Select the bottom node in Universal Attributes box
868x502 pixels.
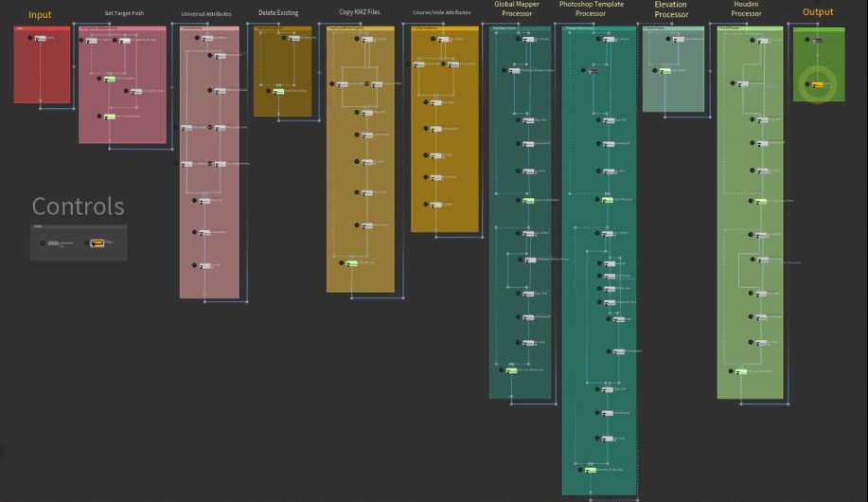(x=204, y=266)
